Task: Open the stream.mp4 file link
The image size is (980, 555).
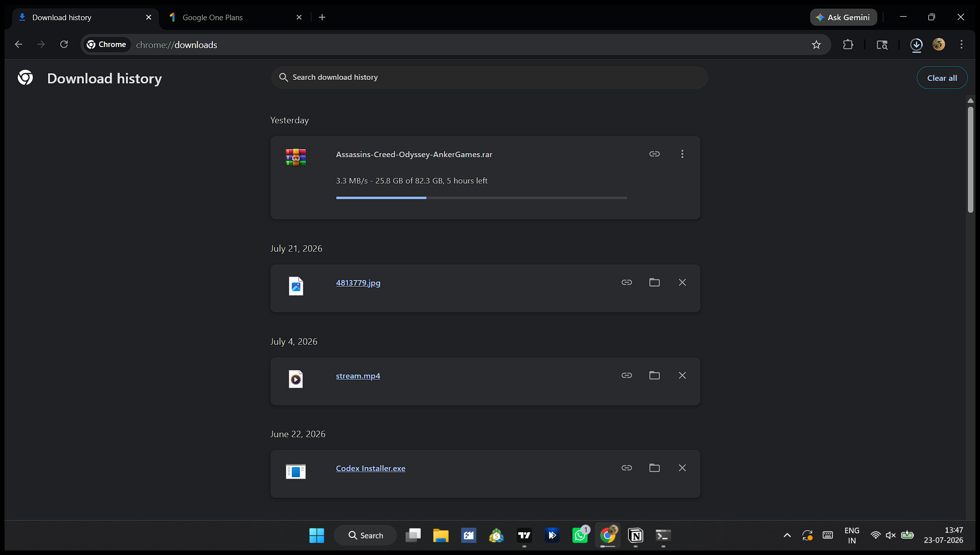Action: click(x=358, y=376)
